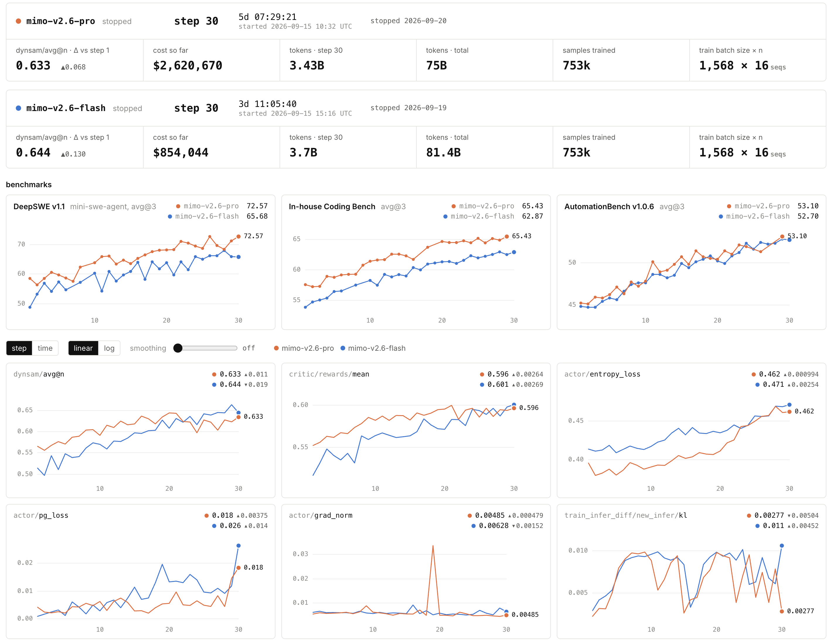Click the duration 3d 11:05:40
Viewport: 834px width, 644px height.
[267, 104]
